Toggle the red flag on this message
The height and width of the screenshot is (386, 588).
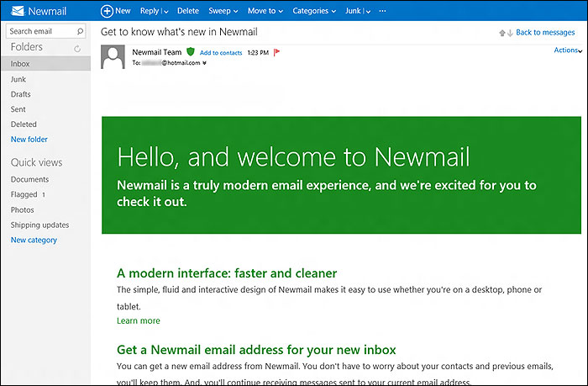(x=276, y=52)
